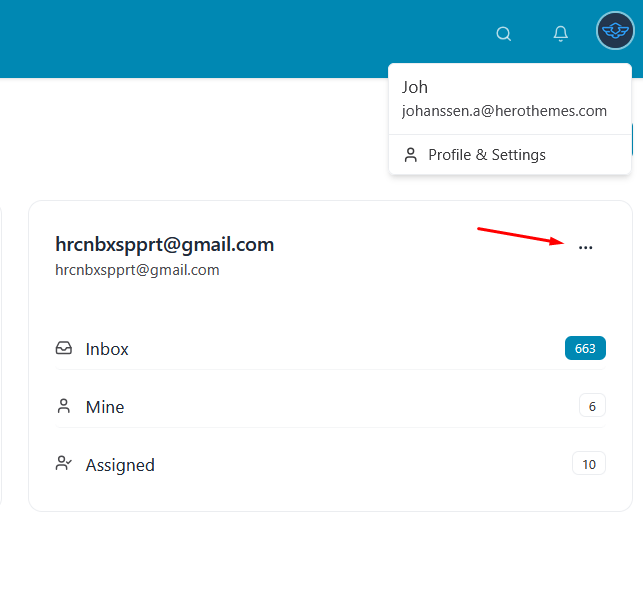Go to the Mine conversations label
The height and width of the screenshot is (591, 643).
point(105,407)
